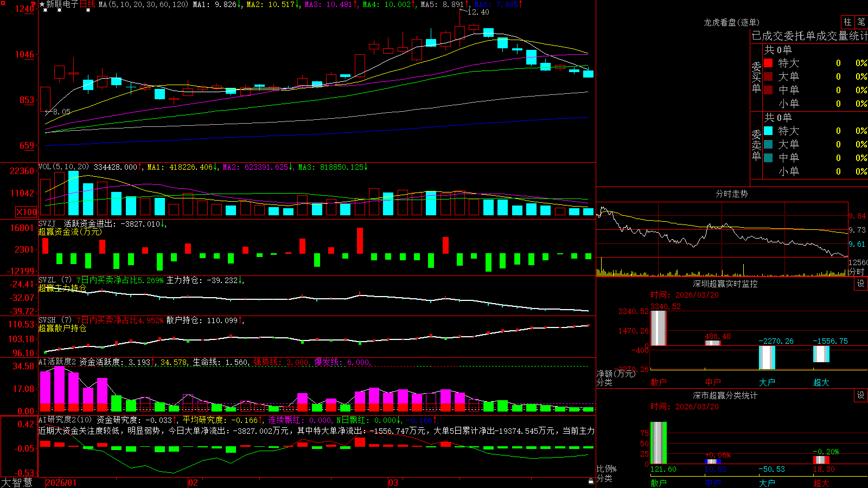The height and width of the screenshot is (488, 868).
Task: Click the teal 大单 sell-order swatch
Action: [x=768, y=144]
